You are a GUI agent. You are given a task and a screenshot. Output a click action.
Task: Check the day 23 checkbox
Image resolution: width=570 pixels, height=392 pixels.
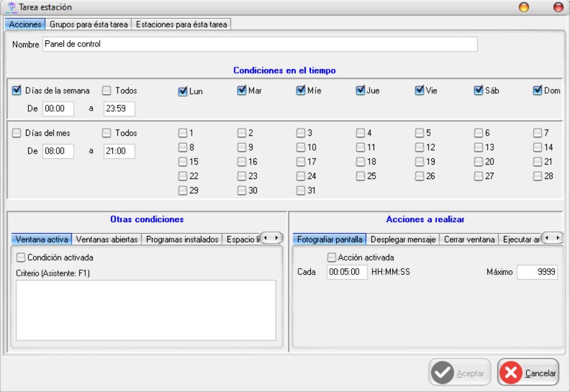pyautogui.click(x=241, y=176)
